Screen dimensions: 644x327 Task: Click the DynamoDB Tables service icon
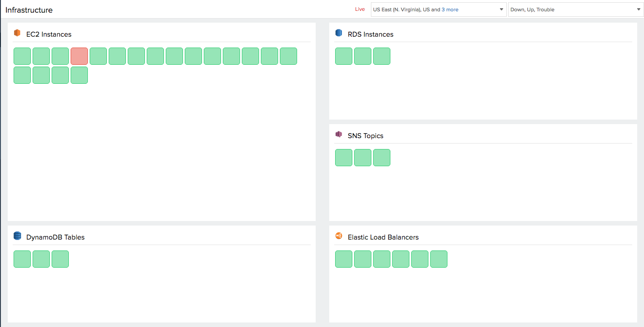click(x=17, y=236)
